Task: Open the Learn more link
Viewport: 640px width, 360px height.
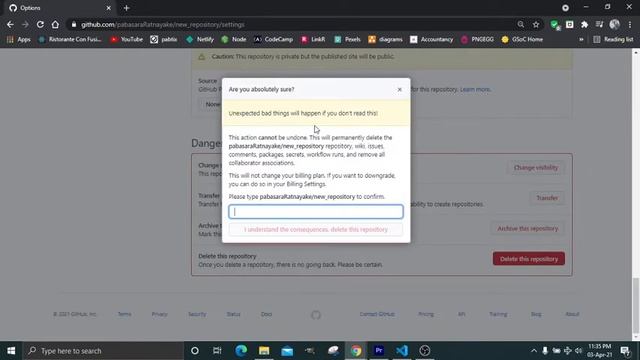Action: (x=475, y=89)
